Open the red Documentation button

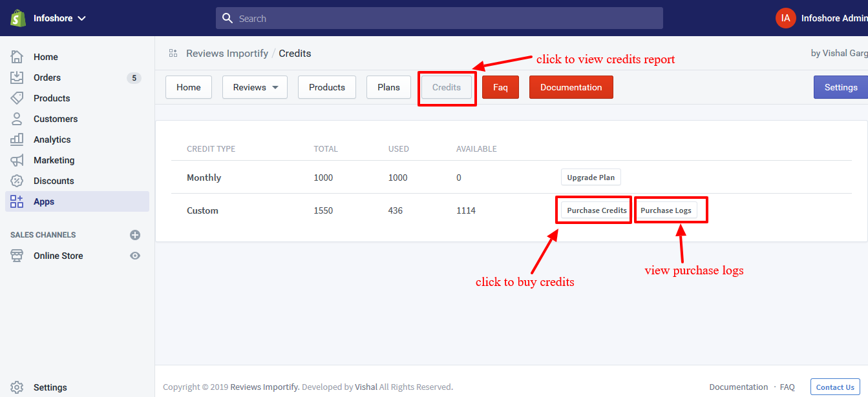point(571,87)
